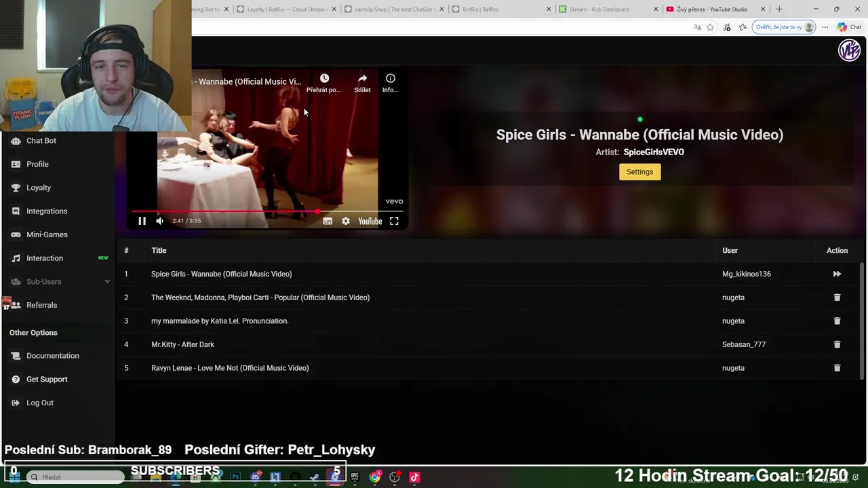Screen dimensions: 868x488
Task: Click the yellow Settings button
Action: (x=639, y=172)
